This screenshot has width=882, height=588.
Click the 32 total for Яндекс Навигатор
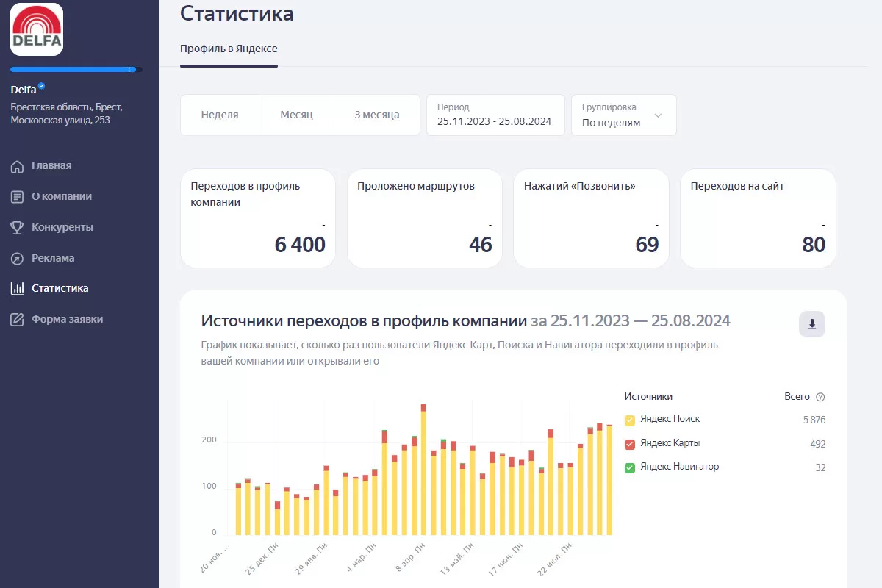point(820,467)
